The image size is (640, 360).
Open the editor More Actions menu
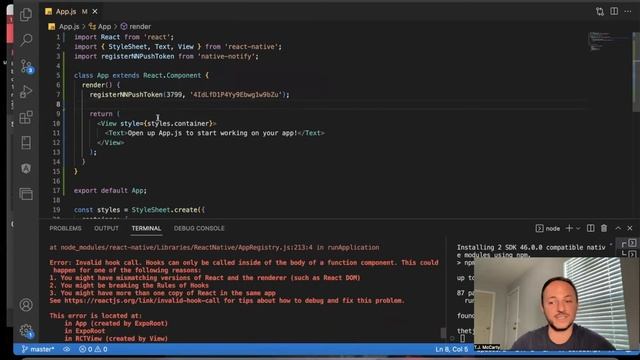point(628,11)
